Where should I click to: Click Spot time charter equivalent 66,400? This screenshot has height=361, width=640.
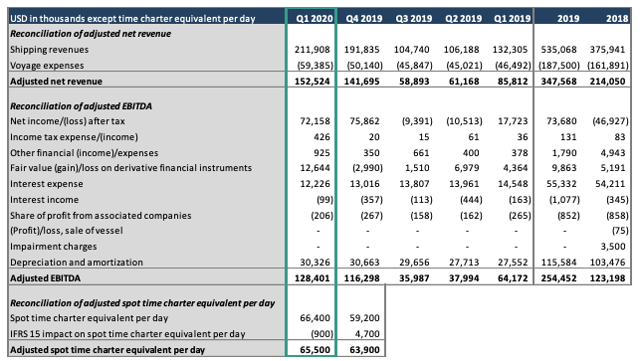click(x=315, y=318)
